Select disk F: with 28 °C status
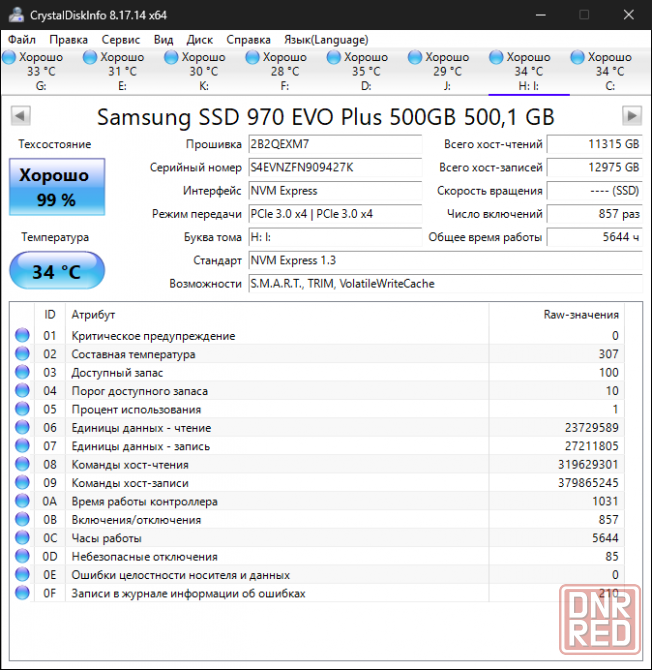This screenshot has height=670, width=652. (285, 71)
